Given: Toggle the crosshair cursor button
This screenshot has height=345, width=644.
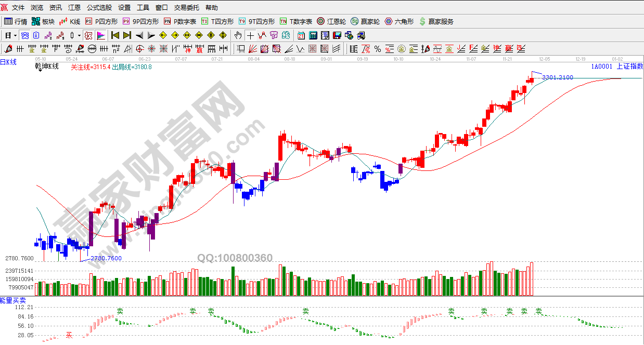Looking at the screenshot, I should click(251, 35).
